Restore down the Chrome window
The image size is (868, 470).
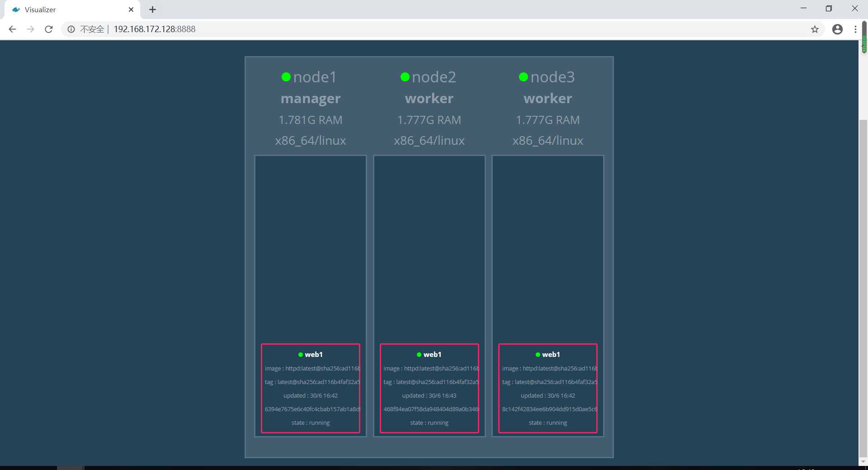[x=829, y=9]
